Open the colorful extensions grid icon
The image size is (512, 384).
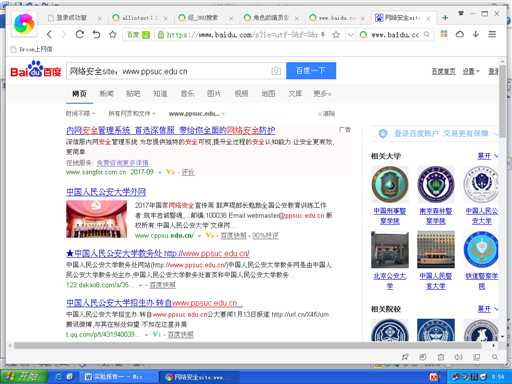tap(444, 34)
